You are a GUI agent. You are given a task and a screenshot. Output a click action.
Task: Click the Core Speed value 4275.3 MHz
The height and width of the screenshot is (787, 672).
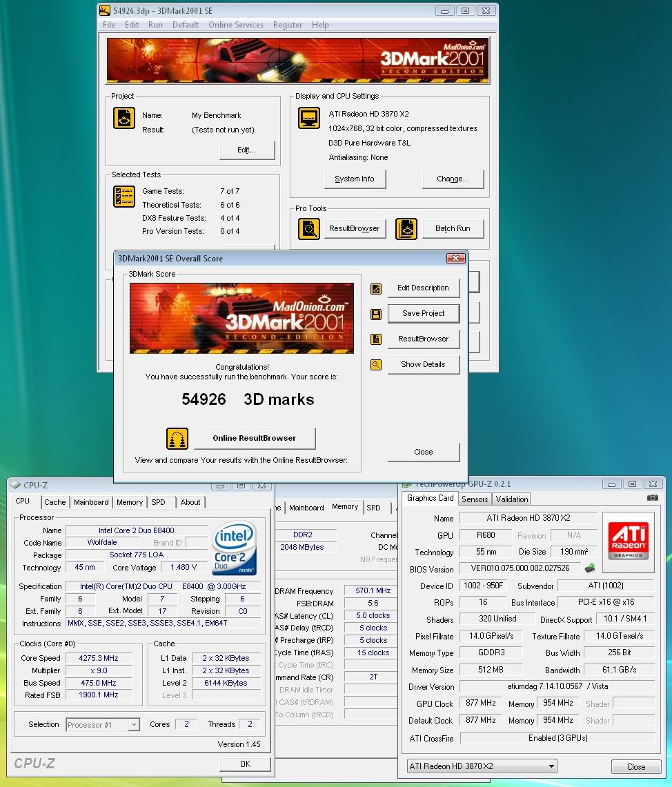point(99,658)
